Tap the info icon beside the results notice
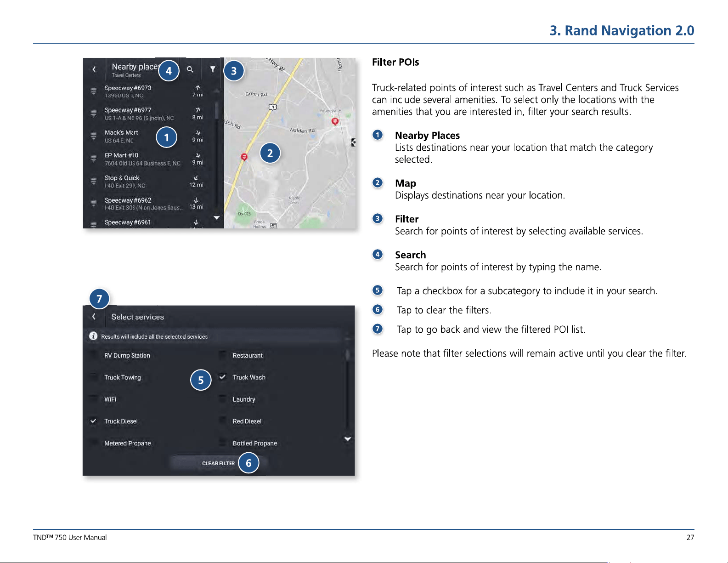Viewport: 728px width, 563px height. (93, 336)
